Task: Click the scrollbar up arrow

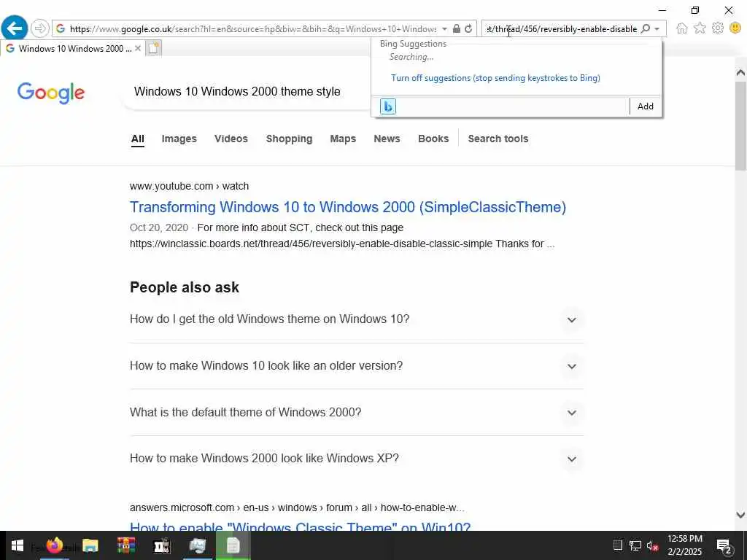Action: coord(740,72)
